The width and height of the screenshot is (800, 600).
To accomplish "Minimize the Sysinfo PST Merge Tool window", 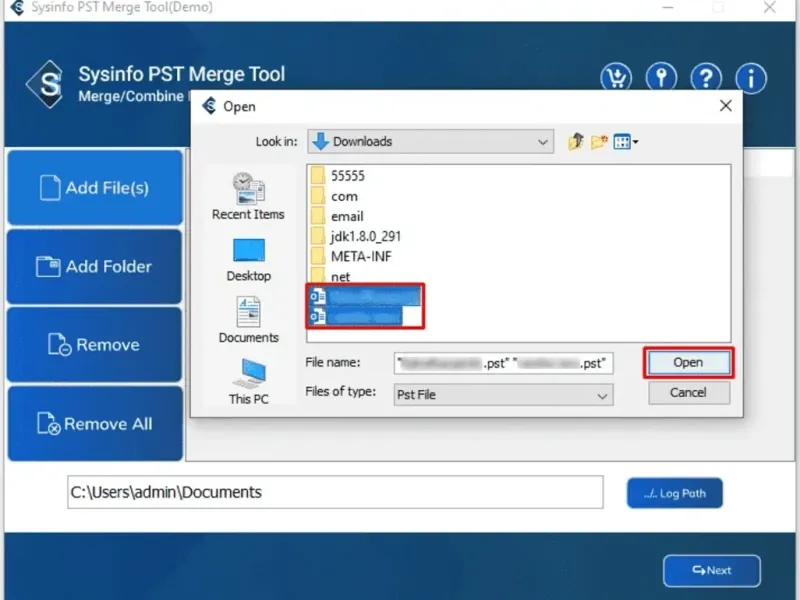I will [x=667, y=7].
